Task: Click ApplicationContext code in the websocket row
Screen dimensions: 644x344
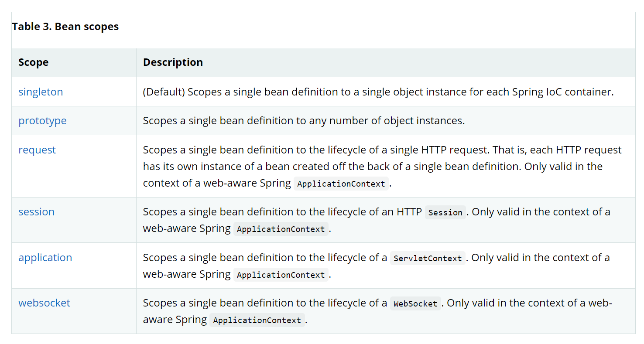Action: point(257,320)
